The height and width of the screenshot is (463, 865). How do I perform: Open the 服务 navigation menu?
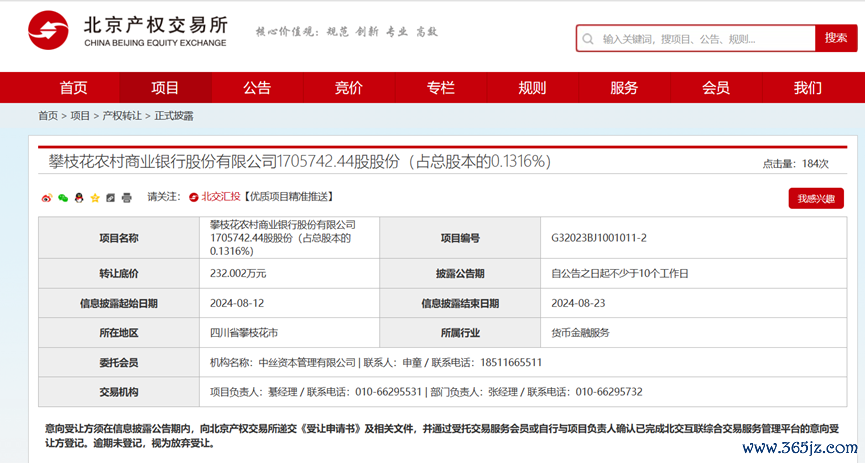click(x=624, y=87)
